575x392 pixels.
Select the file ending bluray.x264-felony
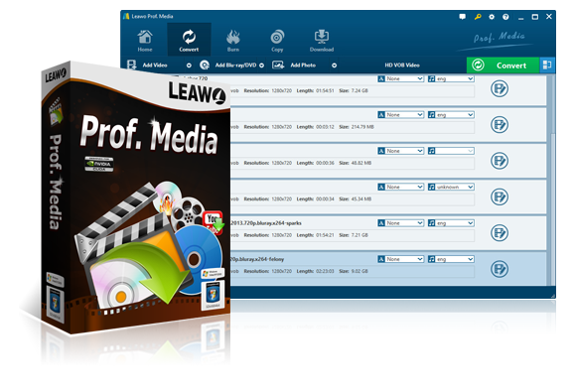pos(257,259)
